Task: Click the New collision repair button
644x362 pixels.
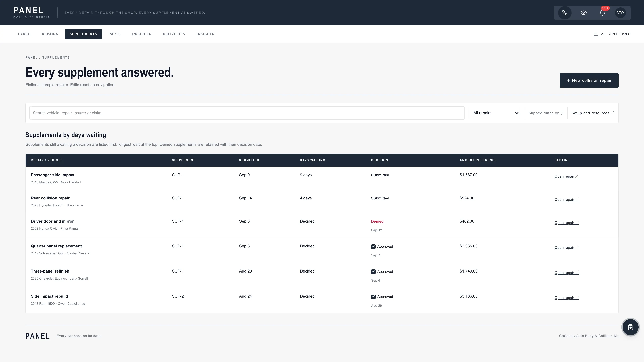Action: pos(589,80)
